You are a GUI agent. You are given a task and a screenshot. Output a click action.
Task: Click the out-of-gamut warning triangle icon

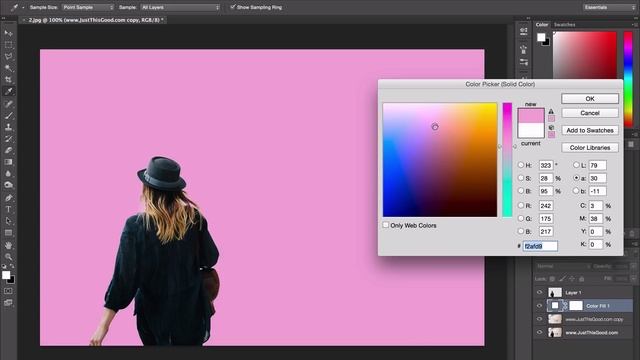tap(551, 111)
